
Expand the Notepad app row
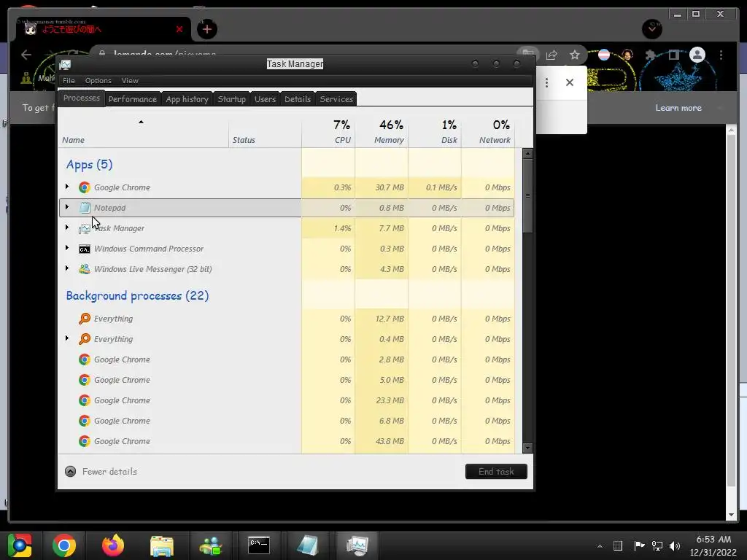pyautogui.click(x=66, y=207)
